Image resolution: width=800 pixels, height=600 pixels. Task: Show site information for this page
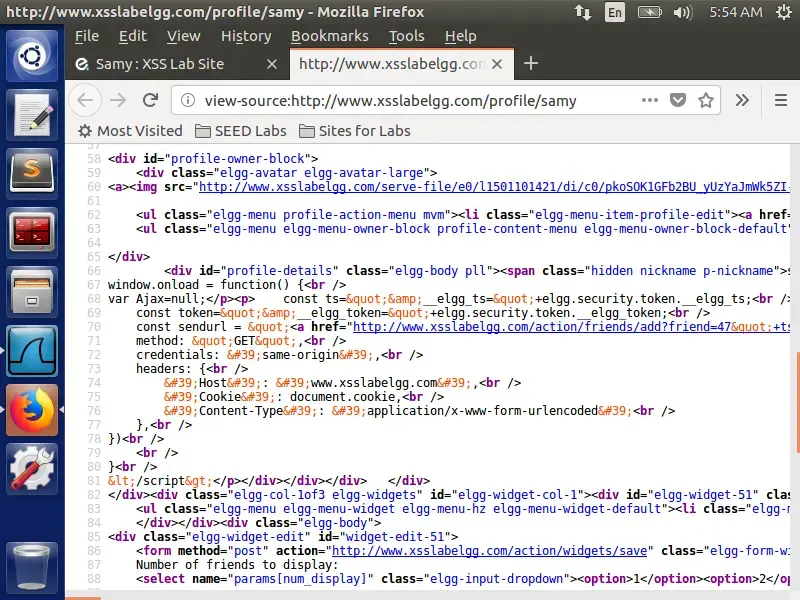coord(188,101)
